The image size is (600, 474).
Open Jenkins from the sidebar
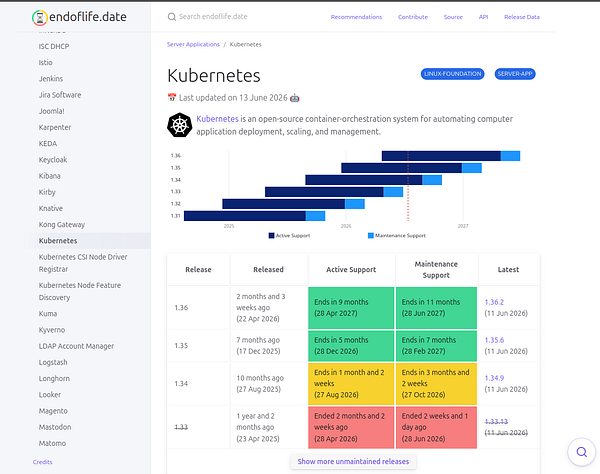(x=51, y=79)
